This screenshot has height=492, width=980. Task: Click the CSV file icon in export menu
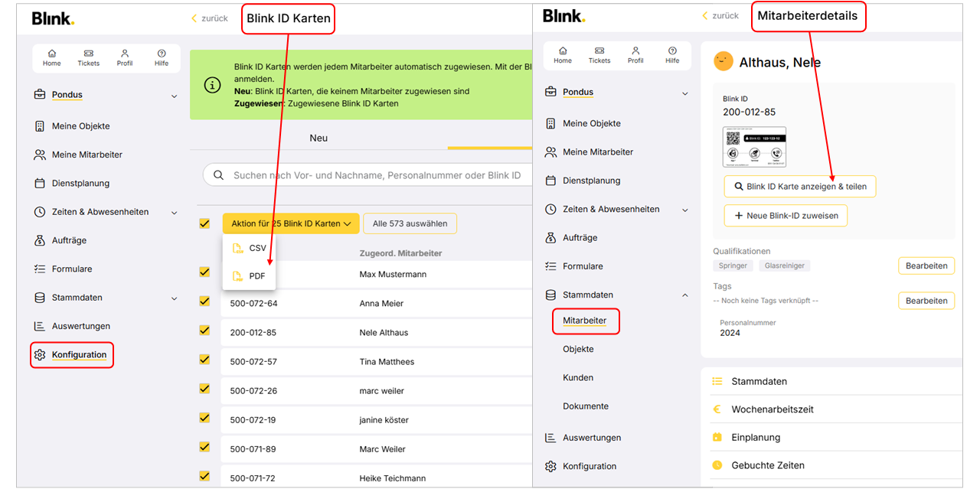(x=238, y=248)
